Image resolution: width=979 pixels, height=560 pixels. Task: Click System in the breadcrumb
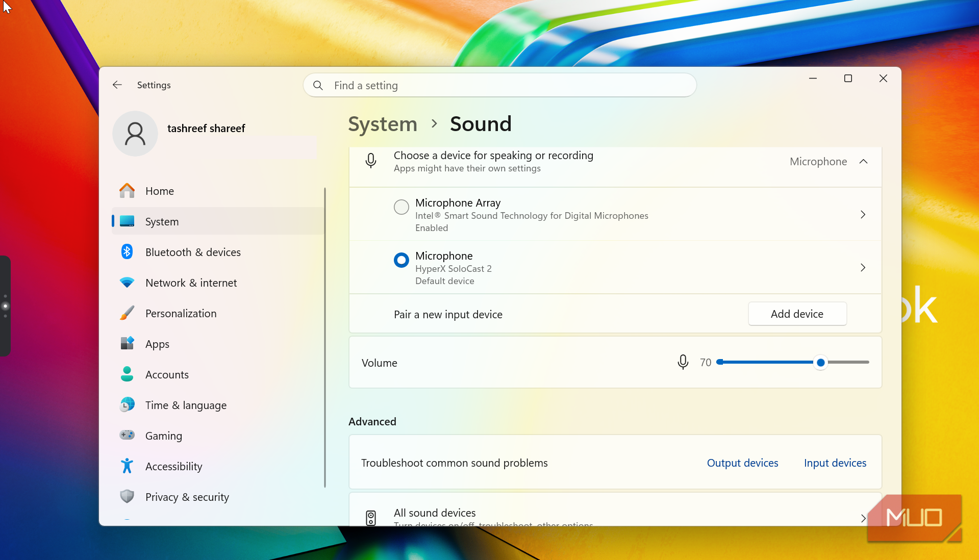click(383, 124)
